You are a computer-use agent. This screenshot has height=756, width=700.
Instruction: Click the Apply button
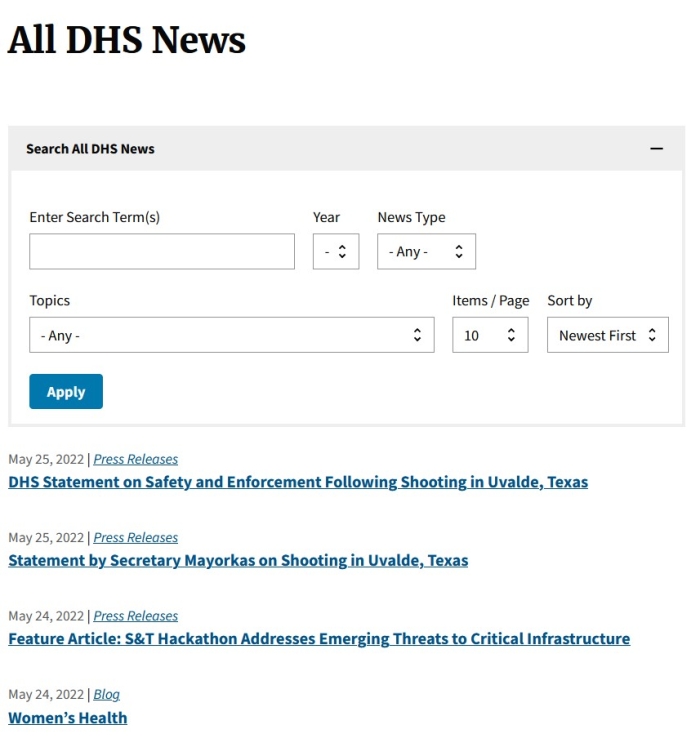66,392
